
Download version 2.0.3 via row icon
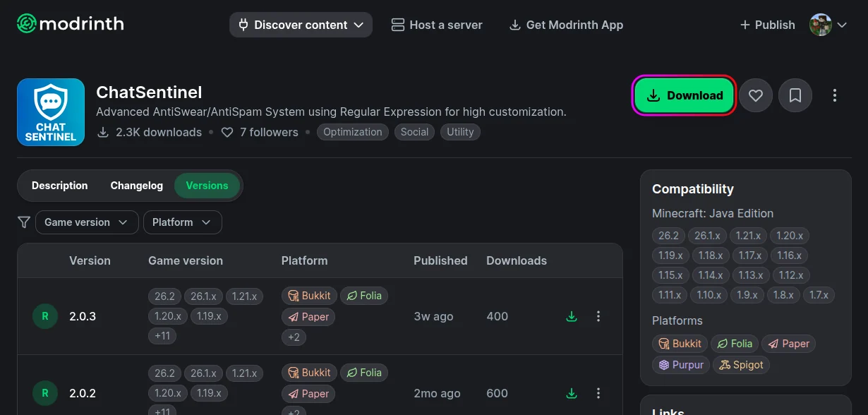point(572,316)
